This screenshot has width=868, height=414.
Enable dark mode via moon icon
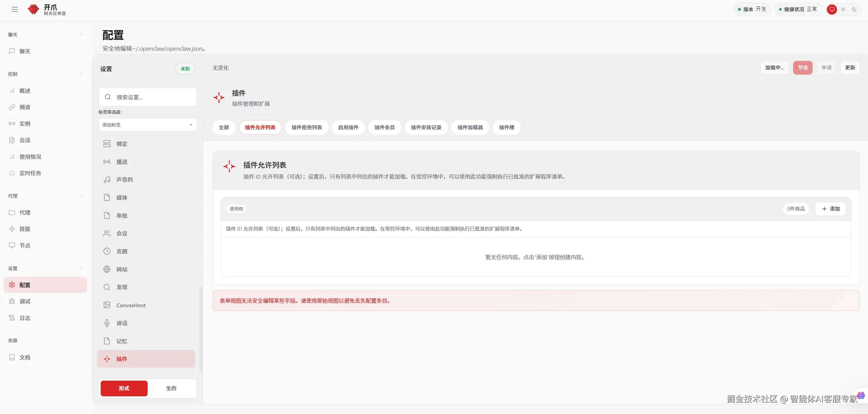[x=854, y=9]
